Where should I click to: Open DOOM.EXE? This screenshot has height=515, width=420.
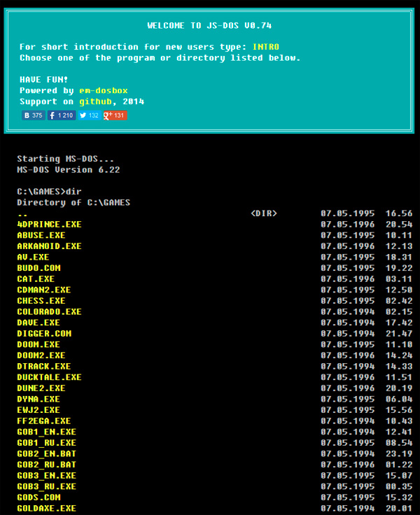(x=38, y=345)
